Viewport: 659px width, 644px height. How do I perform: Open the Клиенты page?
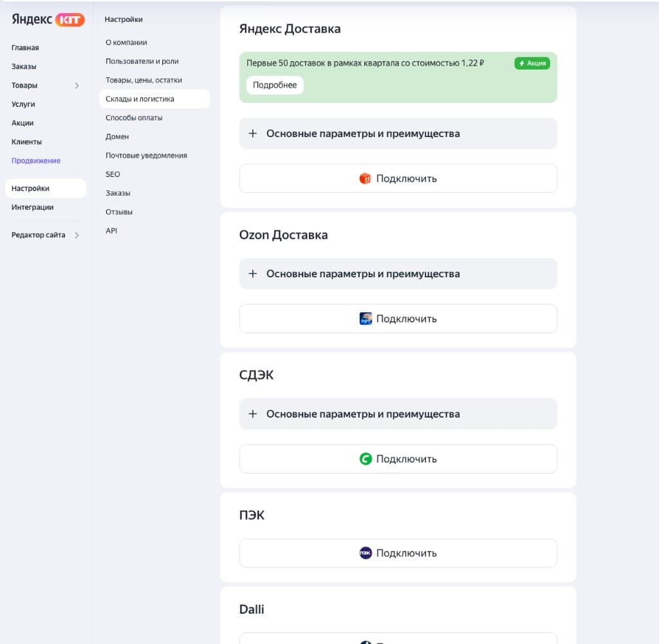tap(26, 142)
